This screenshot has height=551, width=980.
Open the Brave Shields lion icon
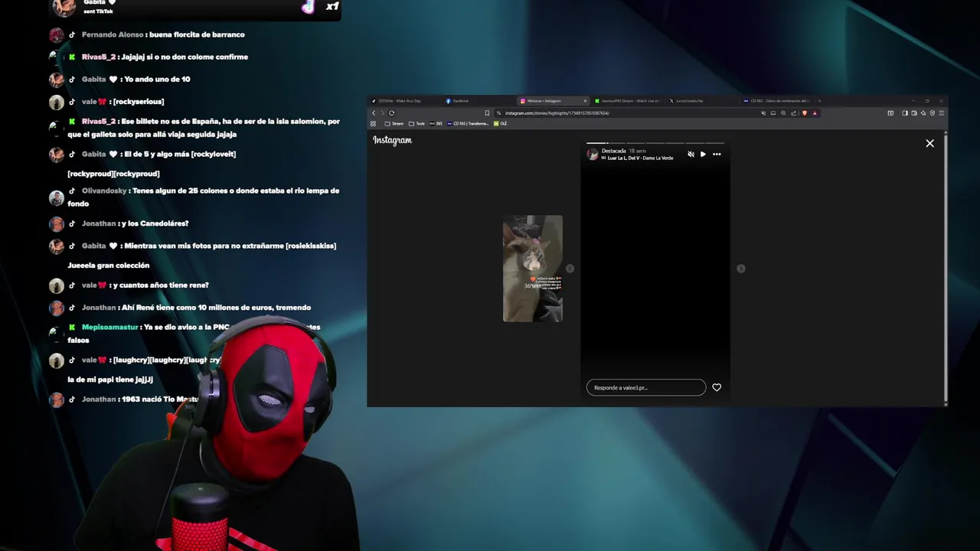805,113
